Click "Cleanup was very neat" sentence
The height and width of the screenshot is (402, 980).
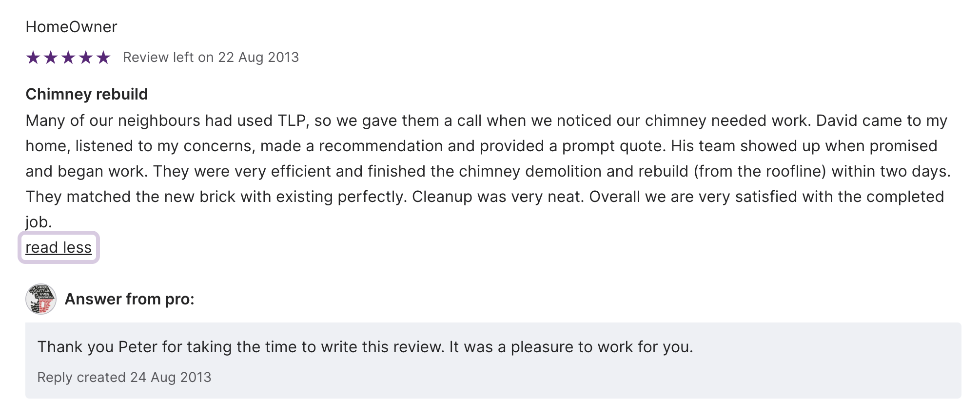(497, 197)
